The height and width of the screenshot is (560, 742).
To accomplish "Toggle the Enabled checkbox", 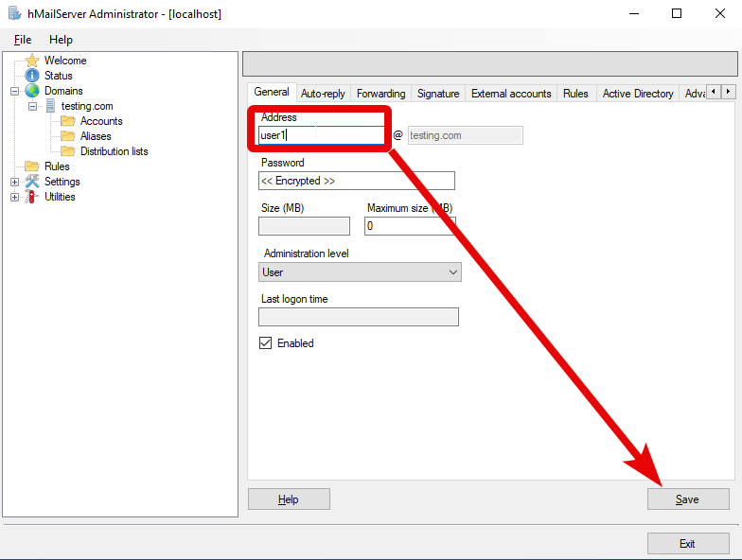I will tap(265, 342).
